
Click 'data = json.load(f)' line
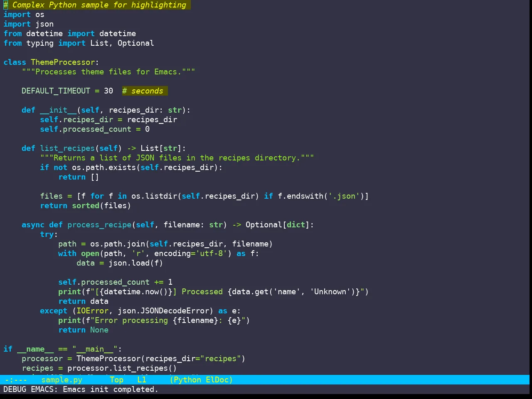[x=120, y=263]
